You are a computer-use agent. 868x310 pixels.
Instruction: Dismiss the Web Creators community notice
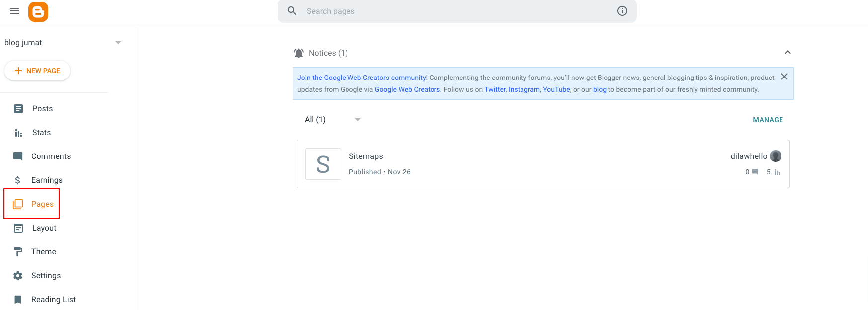click(784, 77)
